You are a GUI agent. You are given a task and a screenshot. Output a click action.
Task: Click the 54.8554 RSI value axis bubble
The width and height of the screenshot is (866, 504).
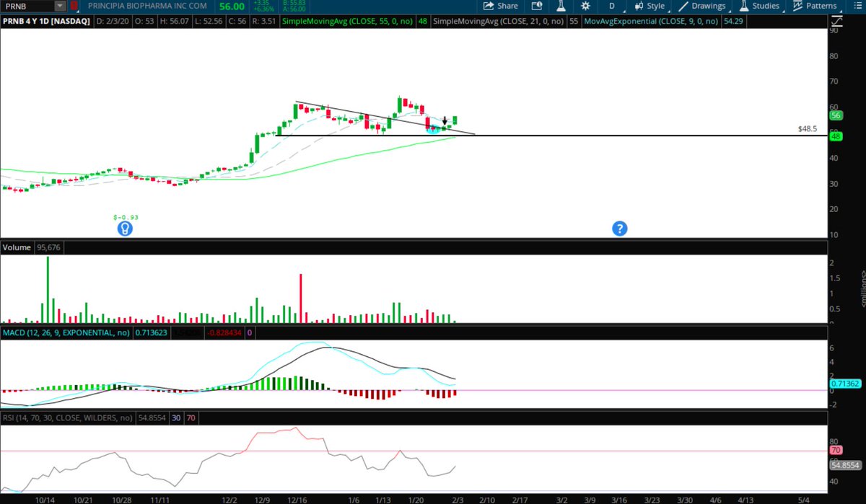pos(845,466)
